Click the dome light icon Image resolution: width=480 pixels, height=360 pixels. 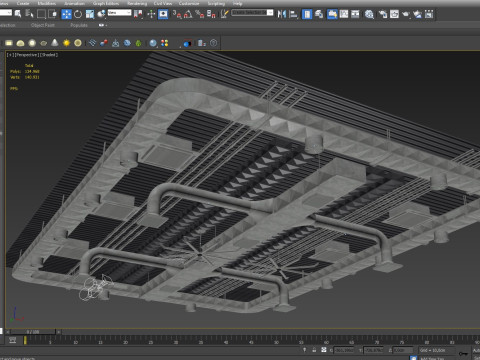click(20, 43)
